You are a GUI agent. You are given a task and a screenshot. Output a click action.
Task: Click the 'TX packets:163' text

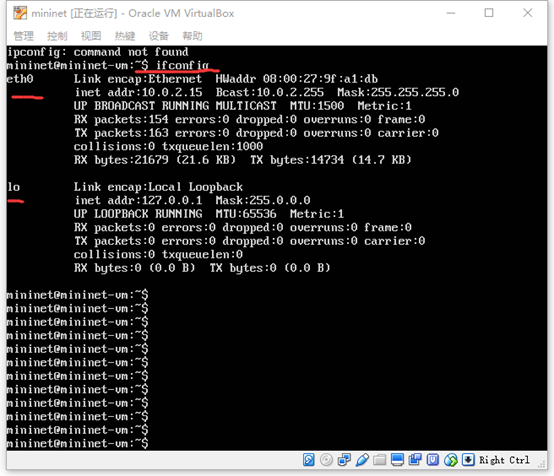pos(121,133)
